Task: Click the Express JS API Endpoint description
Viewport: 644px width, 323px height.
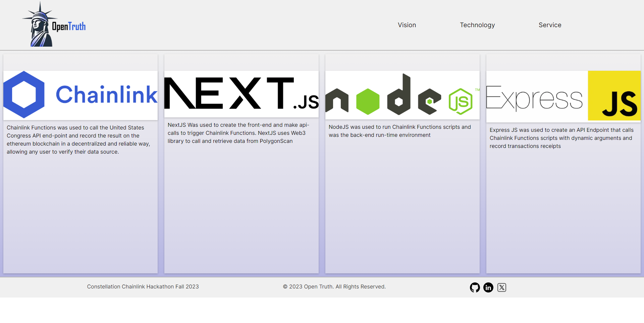Action: click(x=561, y=138)
